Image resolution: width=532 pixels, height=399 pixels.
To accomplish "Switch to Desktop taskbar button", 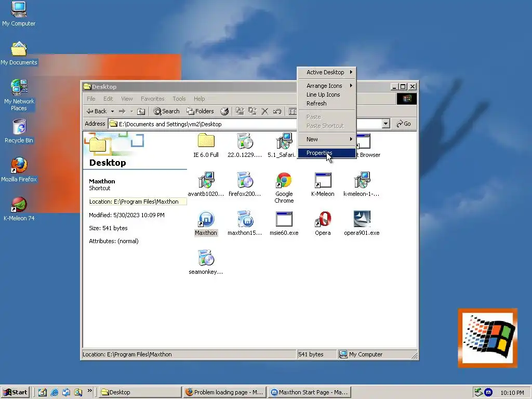I will (140, 392).
